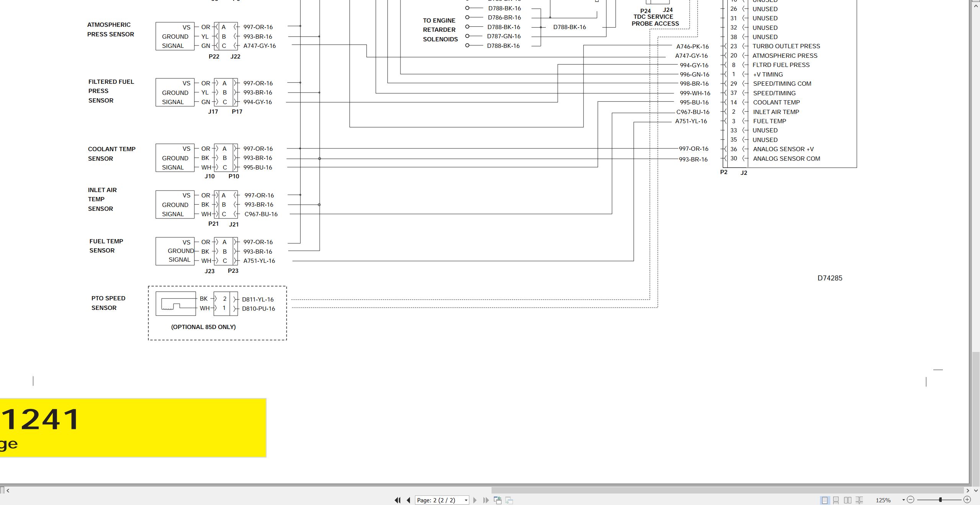Click wire label D811-YL-16

tap(258, 300)
